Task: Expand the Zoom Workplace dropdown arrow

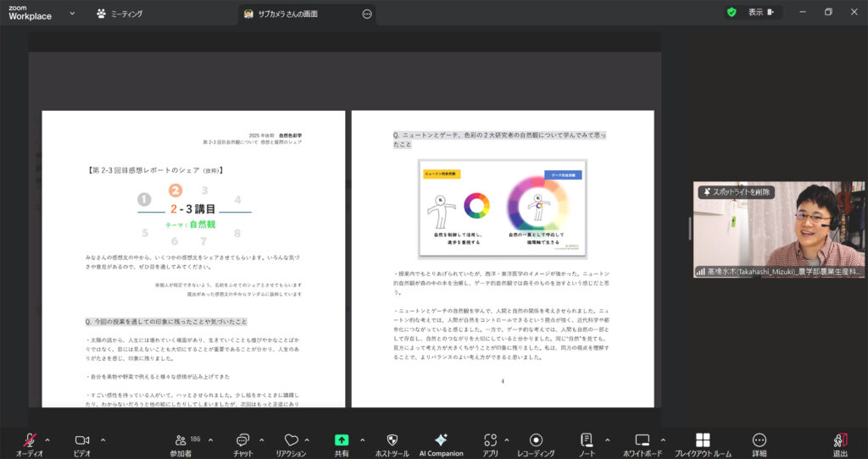Action: 72,14
